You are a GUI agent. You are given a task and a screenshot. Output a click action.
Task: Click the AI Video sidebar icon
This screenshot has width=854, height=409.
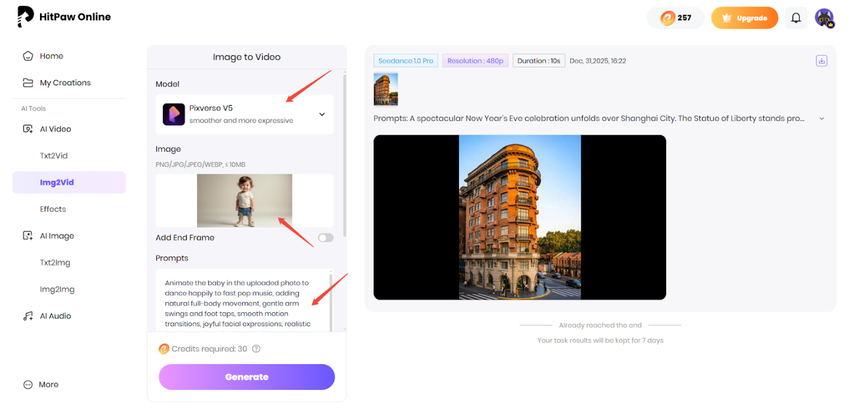coord(28,129)
